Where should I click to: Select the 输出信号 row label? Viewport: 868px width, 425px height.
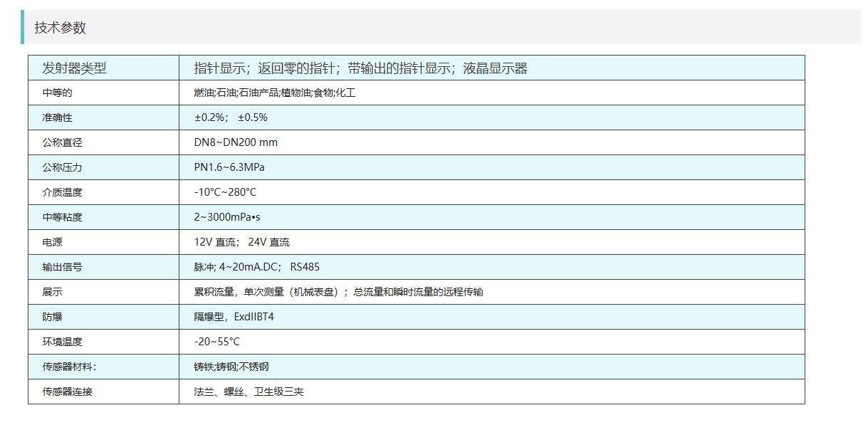(x=62, y=267)
